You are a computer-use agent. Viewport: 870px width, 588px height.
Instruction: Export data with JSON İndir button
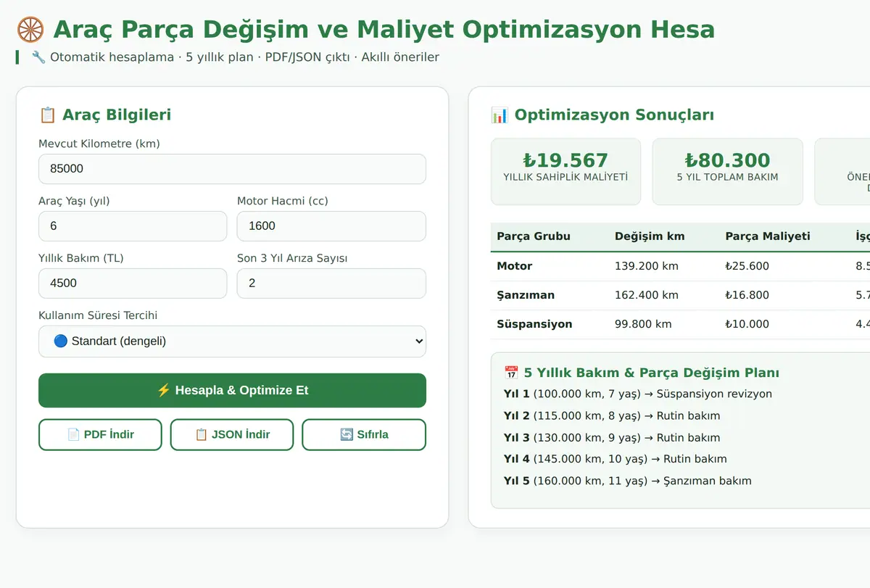(232, 434)
